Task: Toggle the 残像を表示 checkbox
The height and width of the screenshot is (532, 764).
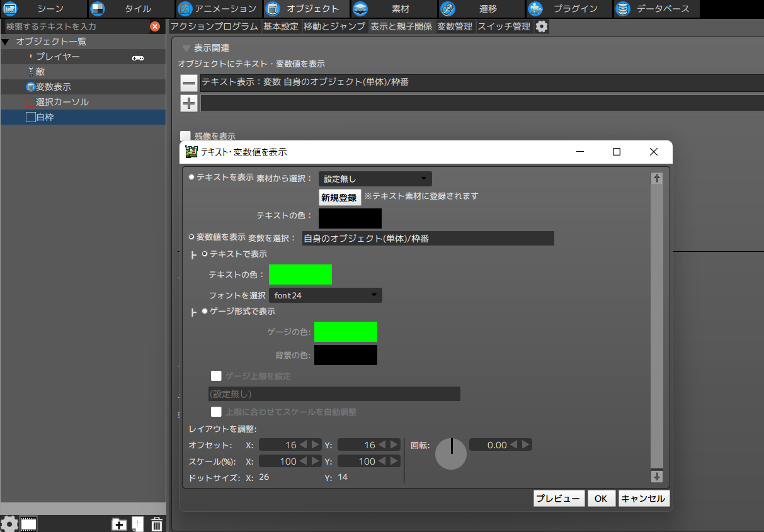Action: [185, 135]
